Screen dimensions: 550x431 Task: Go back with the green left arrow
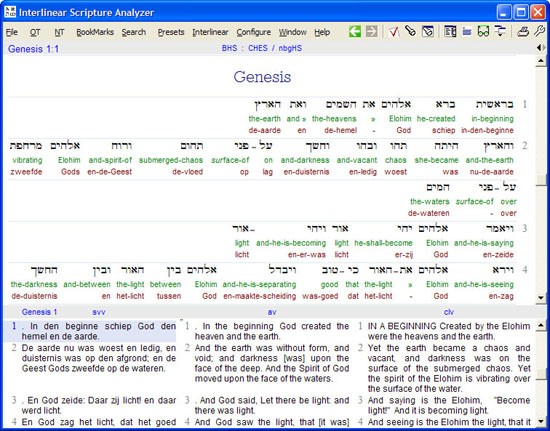(x=355, y=32)
